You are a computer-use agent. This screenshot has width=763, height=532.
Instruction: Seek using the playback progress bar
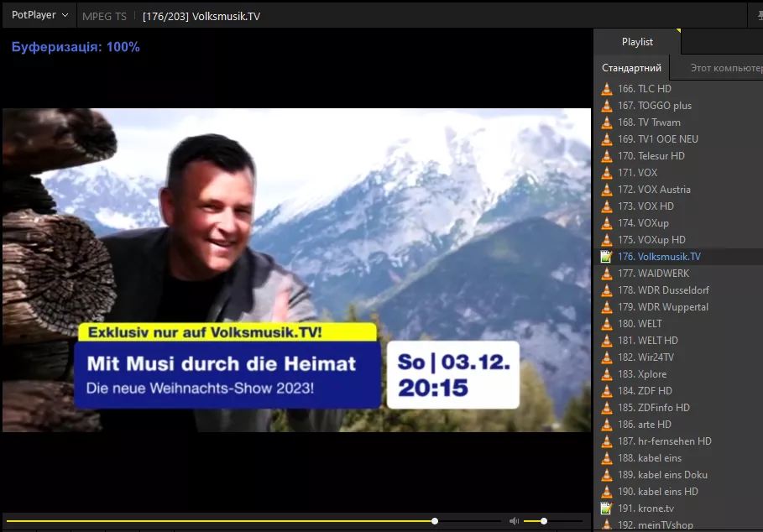[x=253, y=521]
